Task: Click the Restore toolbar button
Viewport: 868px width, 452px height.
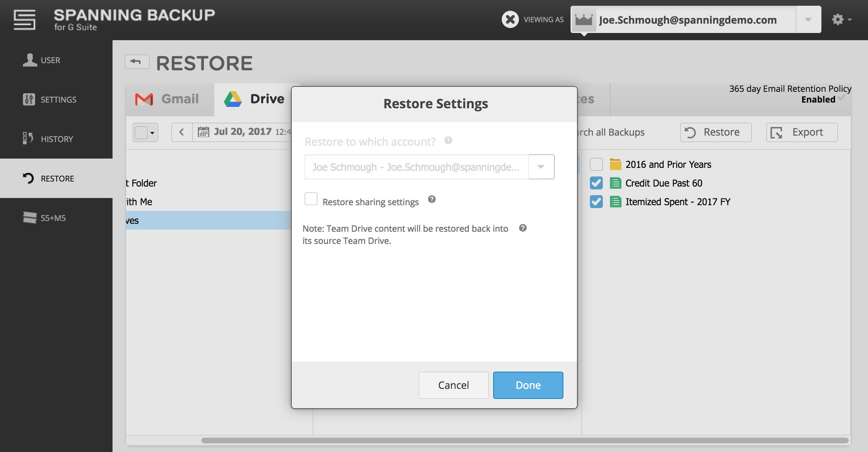Action: pyautogui.click(x=716, y=132)
